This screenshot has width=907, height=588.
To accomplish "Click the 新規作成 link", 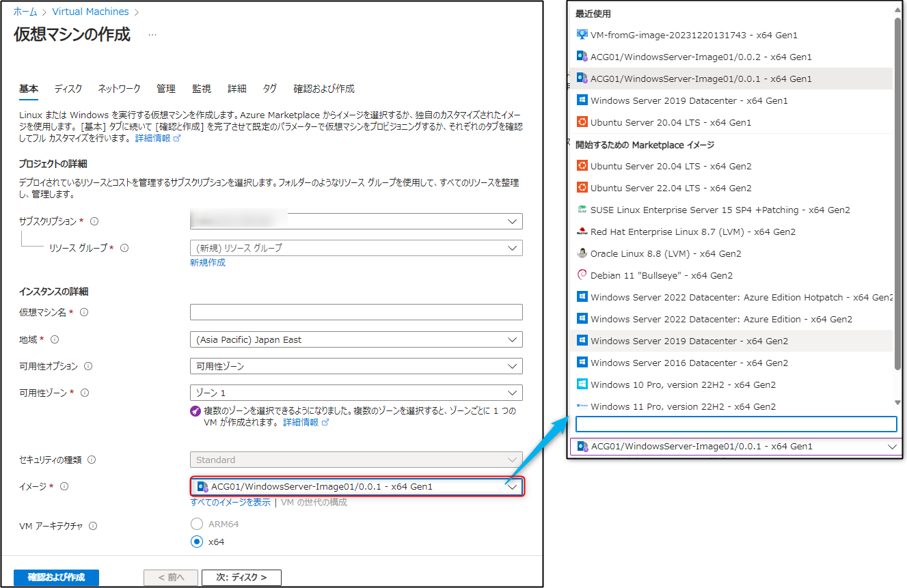I will pos(208,262).
